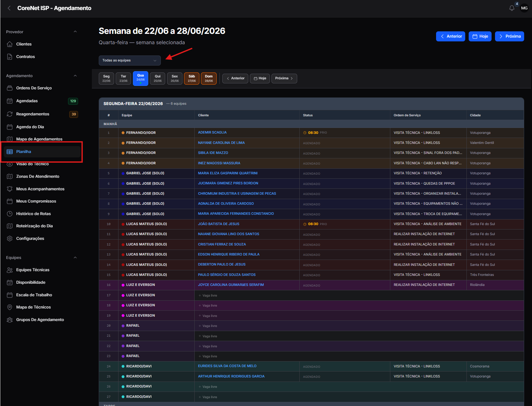Viewport: 532px width, 406px height.
Task: Switch to the Sáb 27/06 day tab
Action: click(192, 78)
